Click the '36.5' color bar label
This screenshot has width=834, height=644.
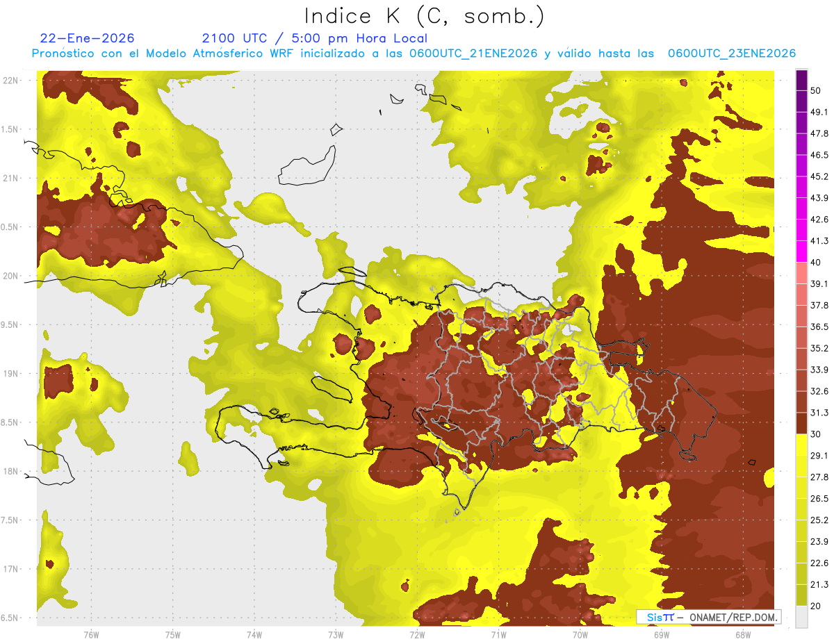819,327
